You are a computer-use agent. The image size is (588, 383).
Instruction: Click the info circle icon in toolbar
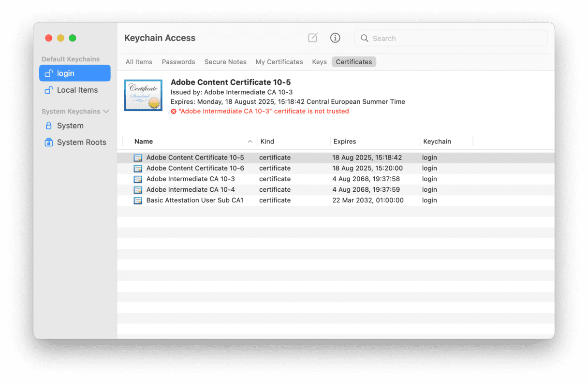335,38
